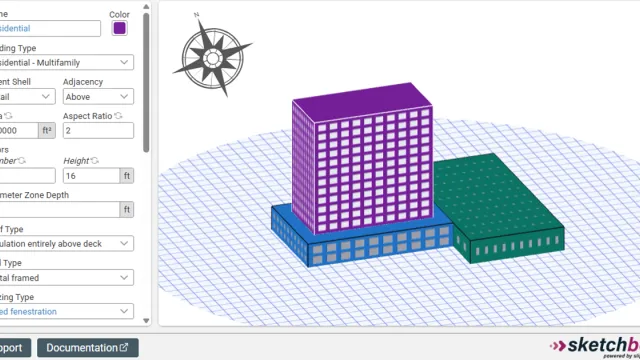Open the Roof Type dropdown
The width and height of the screenshot is (640, 360).
click(x=67, y=244)
